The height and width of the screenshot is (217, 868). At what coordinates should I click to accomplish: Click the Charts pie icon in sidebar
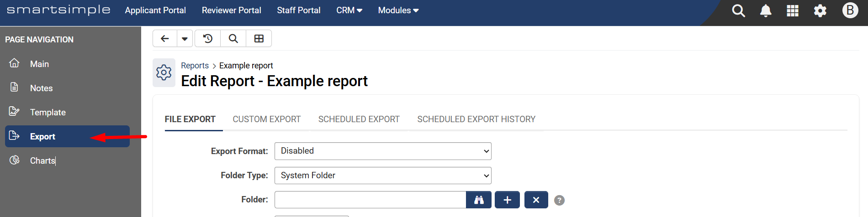click(x=15, y=160)
